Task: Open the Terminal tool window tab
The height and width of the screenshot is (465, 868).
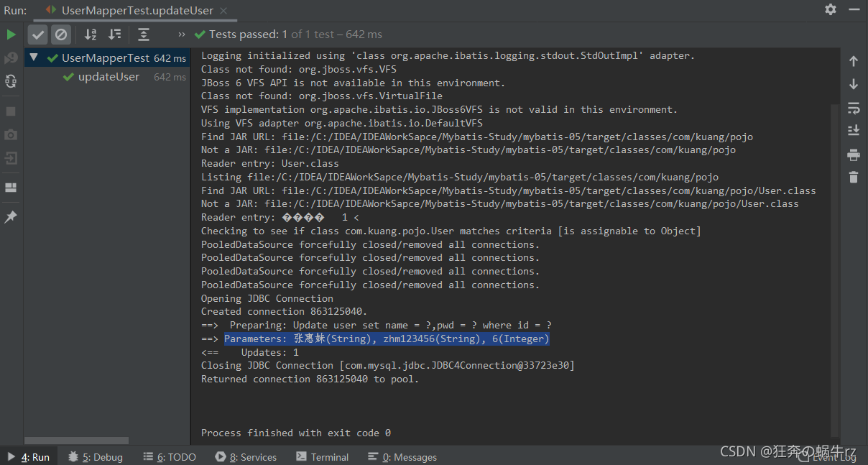Action: 322,457
